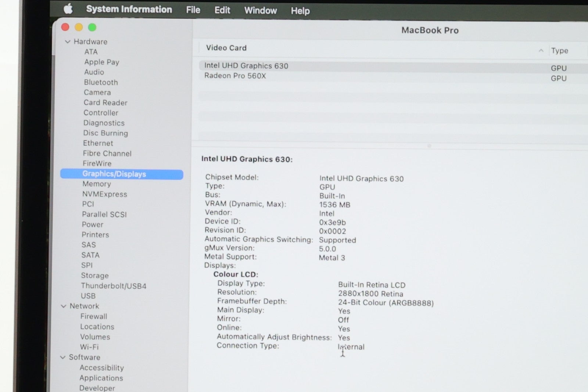Image resolution: width=588 pixels, height=392 pixels.
Task: Open the Help menu
Action: tap(300, 11)
